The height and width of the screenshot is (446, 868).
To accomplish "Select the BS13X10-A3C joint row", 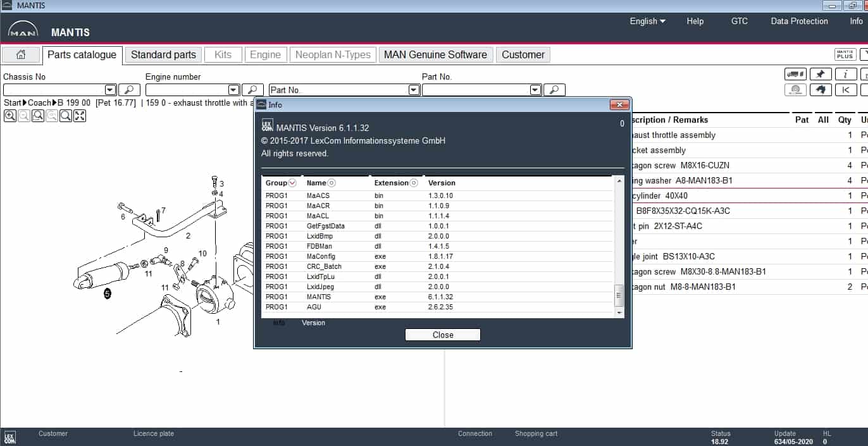I will point(750,256).
